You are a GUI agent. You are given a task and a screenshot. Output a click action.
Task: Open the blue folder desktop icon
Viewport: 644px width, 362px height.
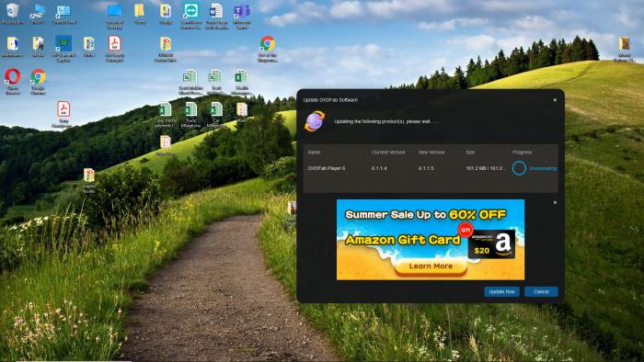coord(114,16)
